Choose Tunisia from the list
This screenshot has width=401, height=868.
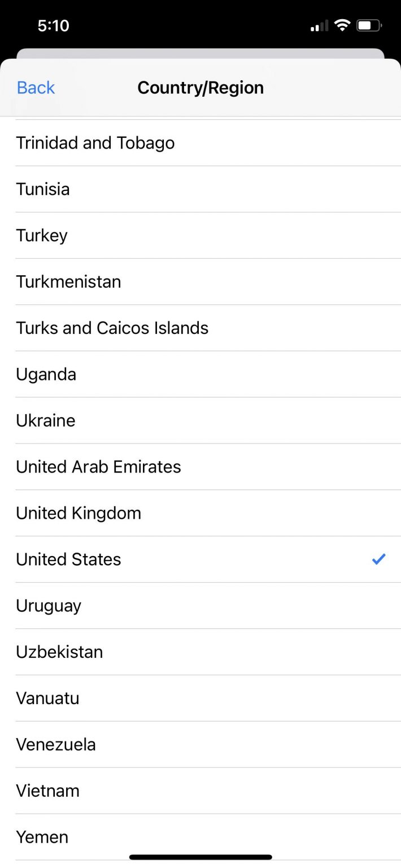click(x=43, y=189)
